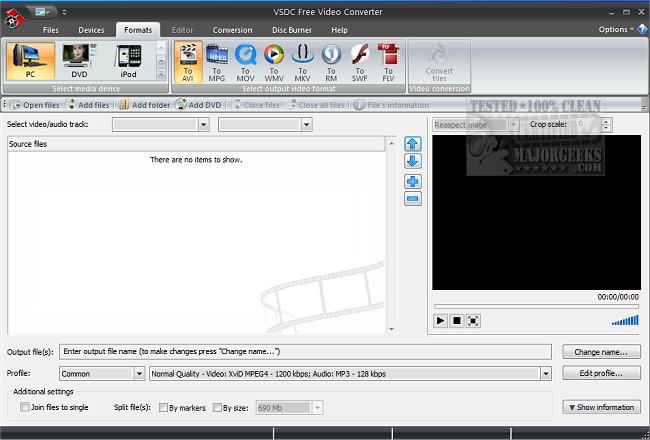Remove a file with blue minus button
This screenshot has width=650, height=440.
412,199
